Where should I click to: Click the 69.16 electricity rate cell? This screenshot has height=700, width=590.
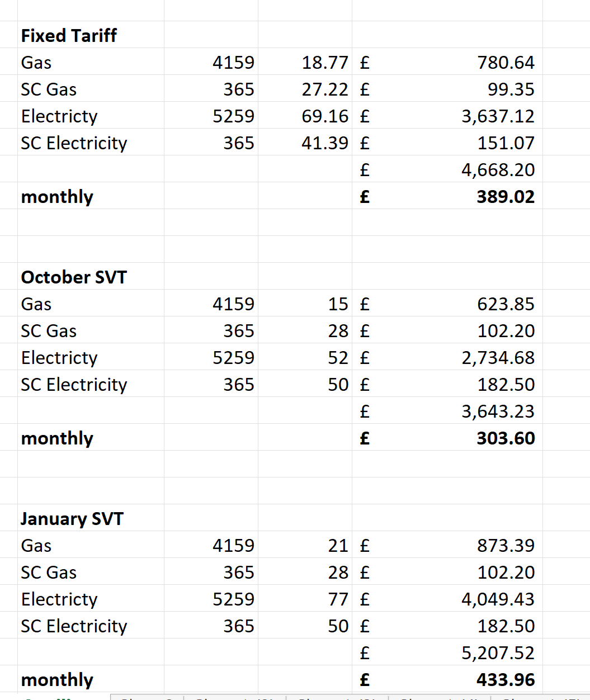pos(325,116)
